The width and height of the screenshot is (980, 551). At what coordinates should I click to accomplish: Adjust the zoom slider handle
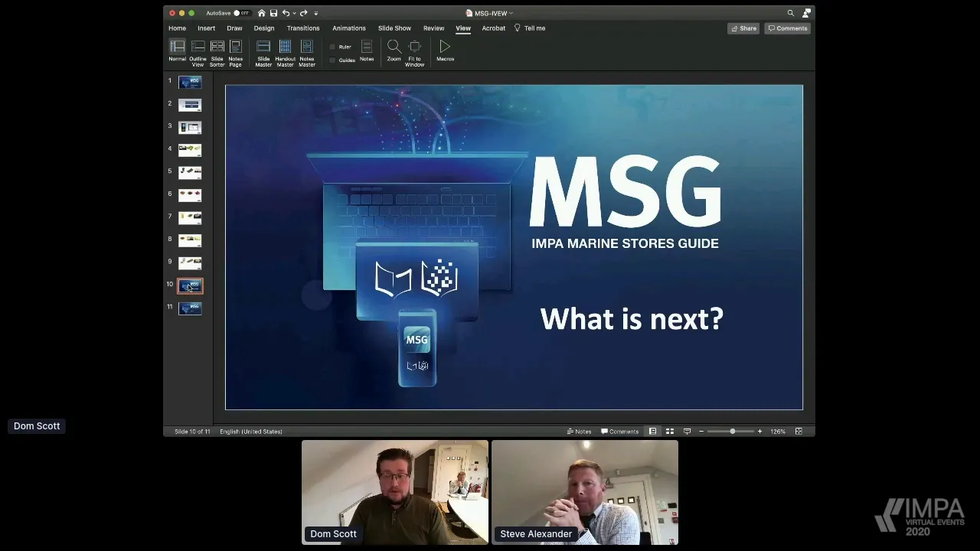point(733,432)
